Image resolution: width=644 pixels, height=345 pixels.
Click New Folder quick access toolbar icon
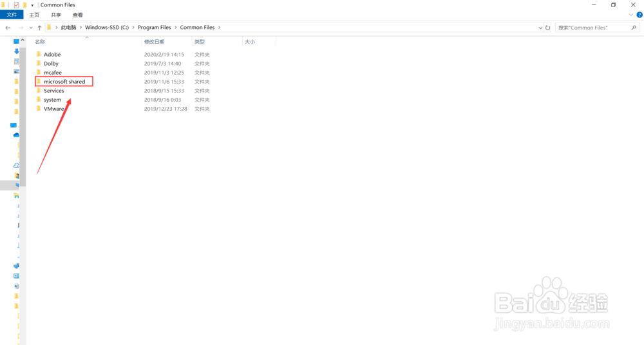(x=24, y=5)
